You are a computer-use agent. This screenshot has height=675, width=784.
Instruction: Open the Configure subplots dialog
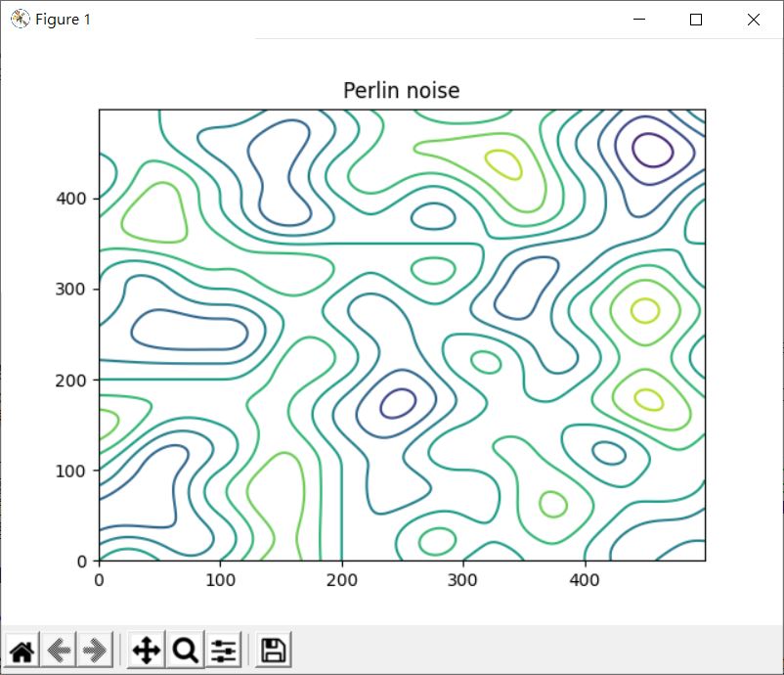click(224, 651)
